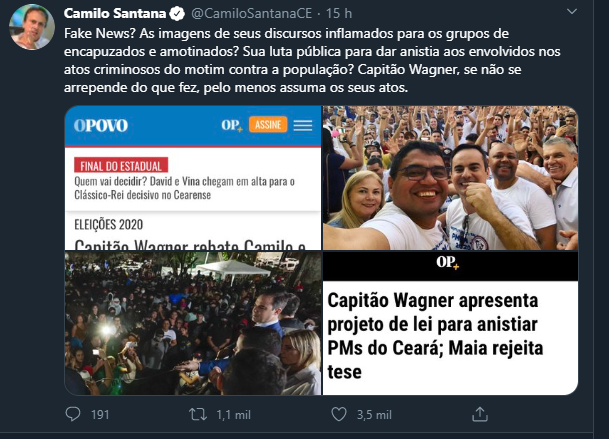Image resolution: width=609 pixels, height=439 pixels.
Task: Click the retweet arrows icon
Action: [198, 415]
